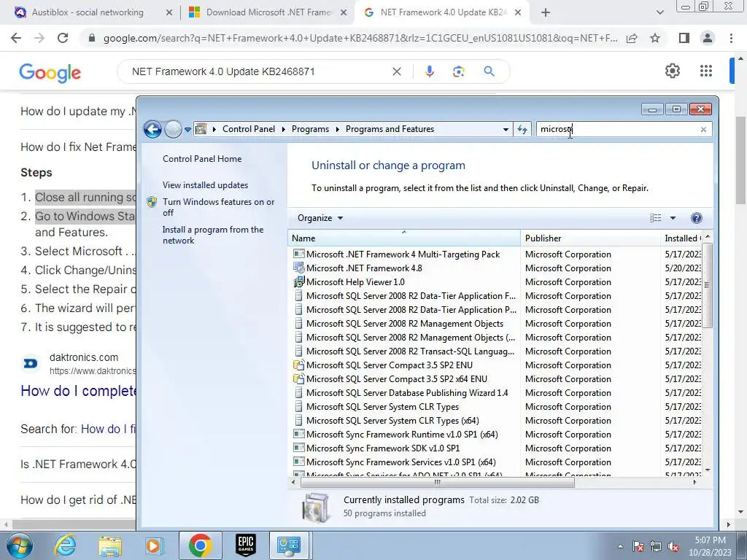
Task: Switch to Download Microsoft .NET Framework tab
Action: pyautogui.click(x=268, y=12)
